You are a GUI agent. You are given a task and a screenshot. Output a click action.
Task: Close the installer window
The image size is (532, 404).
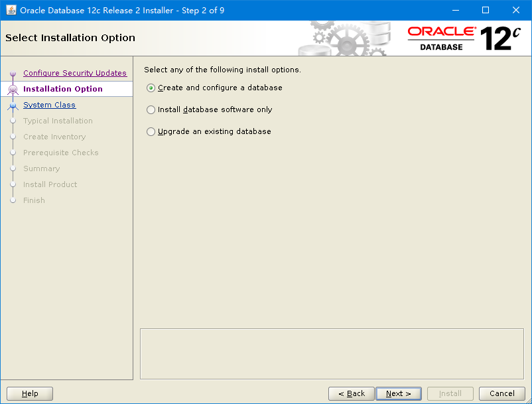[515, 10]
